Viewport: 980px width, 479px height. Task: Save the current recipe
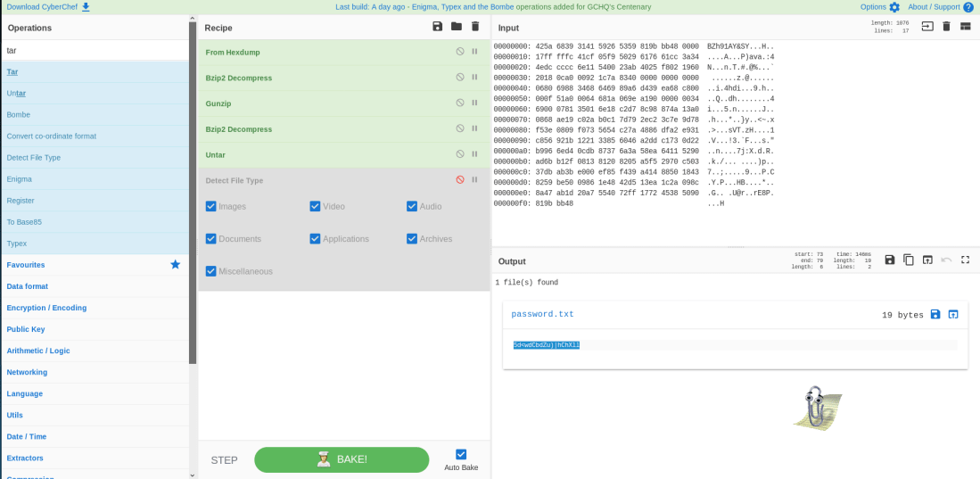[437, 27]
